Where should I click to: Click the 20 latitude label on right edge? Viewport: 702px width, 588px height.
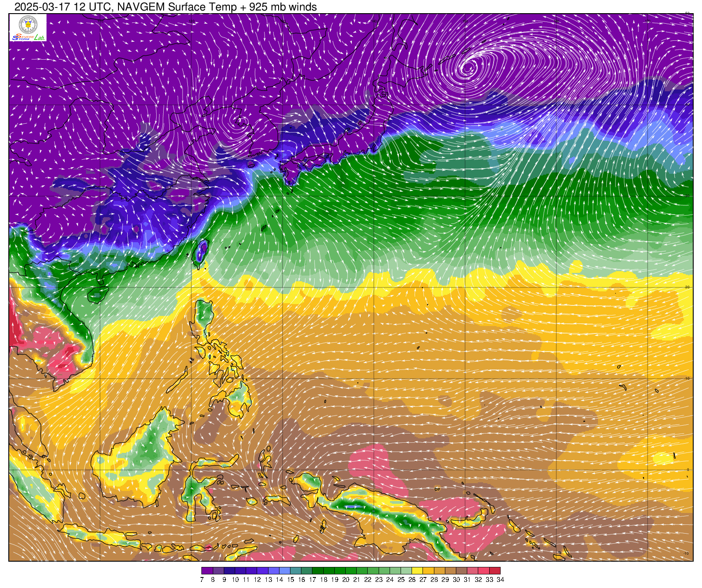coord(687,287)
